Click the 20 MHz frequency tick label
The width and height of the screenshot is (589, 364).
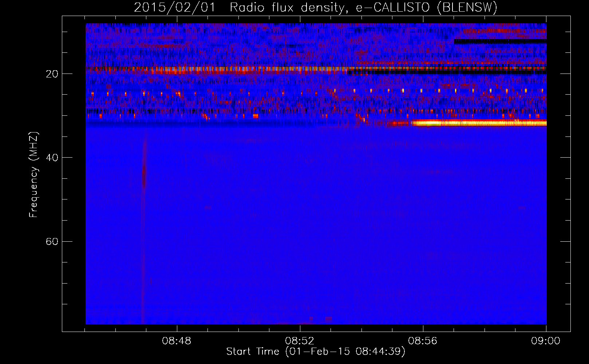(52, 74)
